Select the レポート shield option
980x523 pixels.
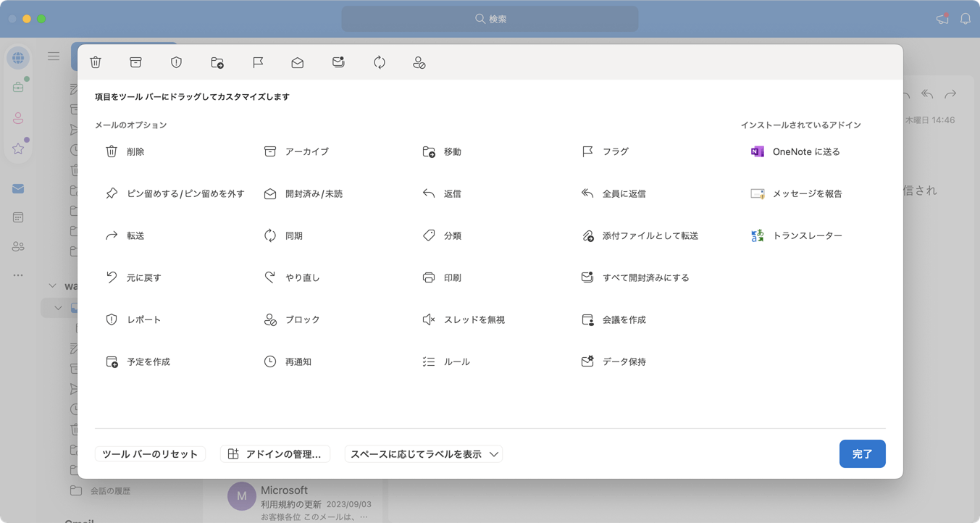click(133, 319)
